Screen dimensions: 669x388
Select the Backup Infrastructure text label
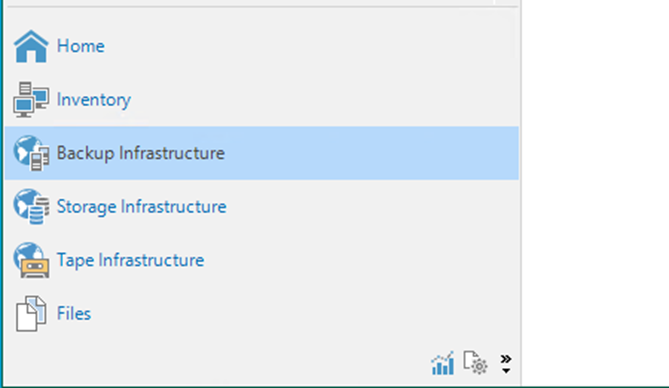click(x=141, y=153)
